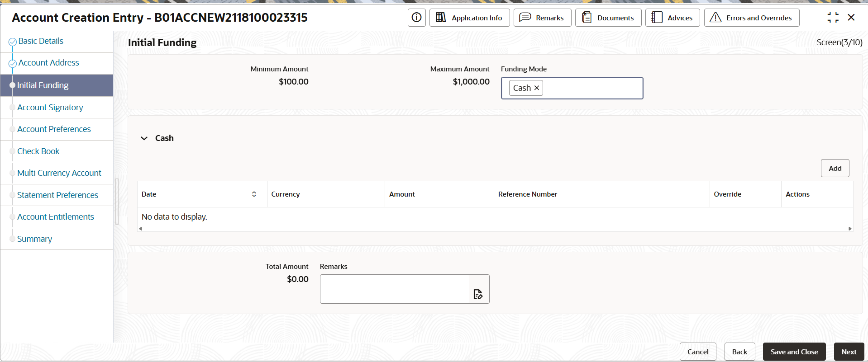Select the Initial Funding step
The image size is (868, 362).
coord(57,85)
